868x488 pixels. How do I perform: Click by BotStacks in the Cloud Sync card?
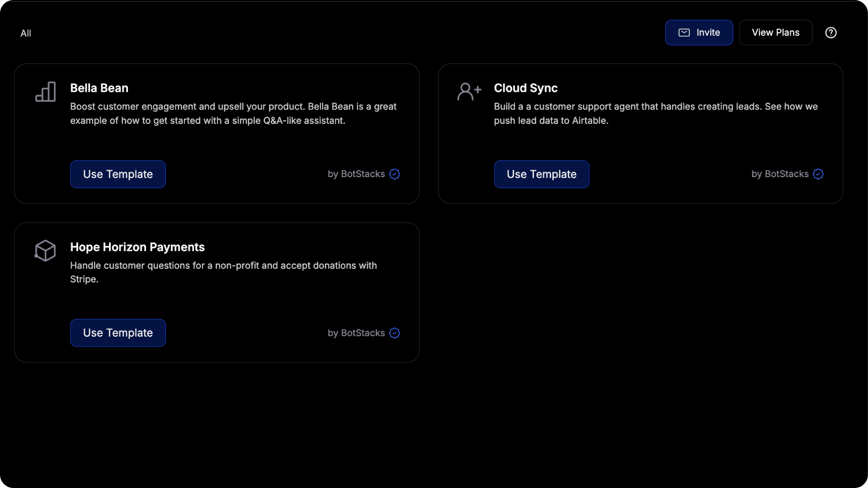(779, 174)
